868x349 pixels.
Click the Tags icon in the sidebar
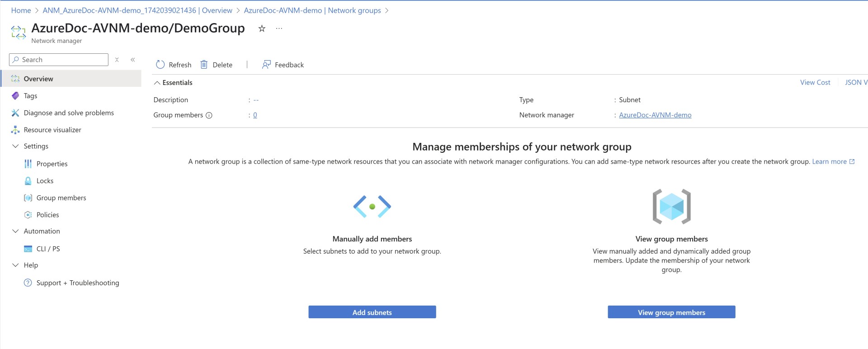(15, 96)
